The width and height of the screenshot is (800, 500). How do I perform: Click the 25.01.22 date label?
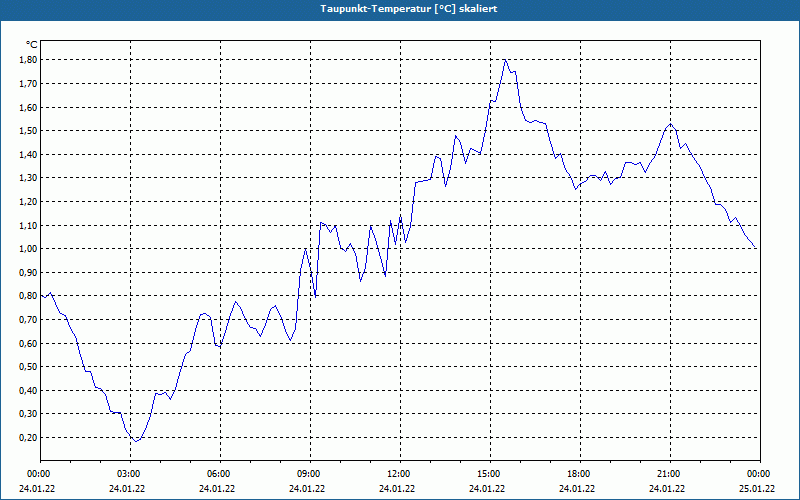tap(757, 489)
